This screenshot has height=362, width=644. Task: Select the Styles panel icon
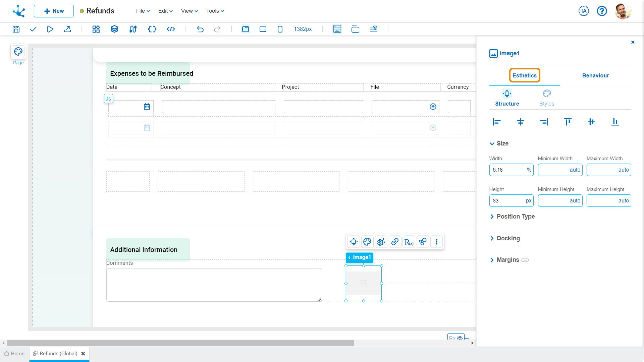(547, 93)
